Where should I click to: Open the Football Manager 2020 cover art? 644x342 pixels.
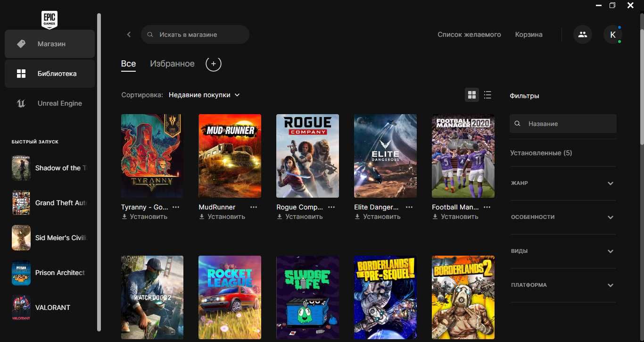(x=463, y=156)
